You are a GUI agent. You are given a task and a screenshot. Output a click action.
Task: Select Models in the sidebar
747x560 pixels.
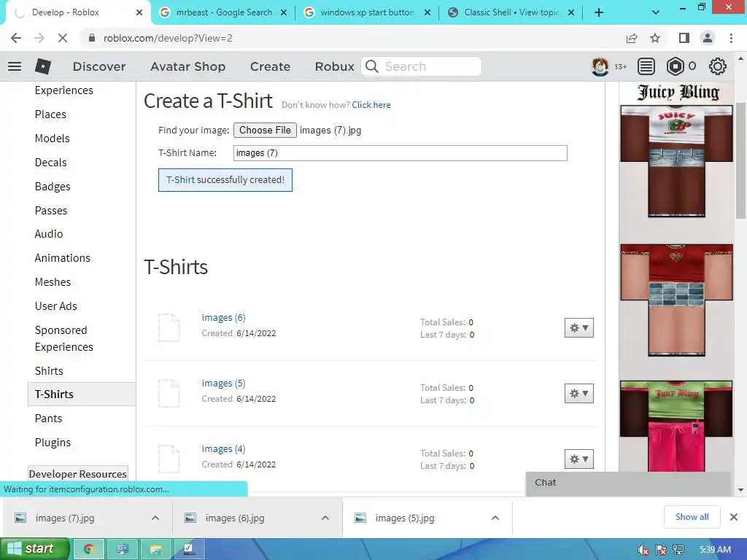[53, 138]
